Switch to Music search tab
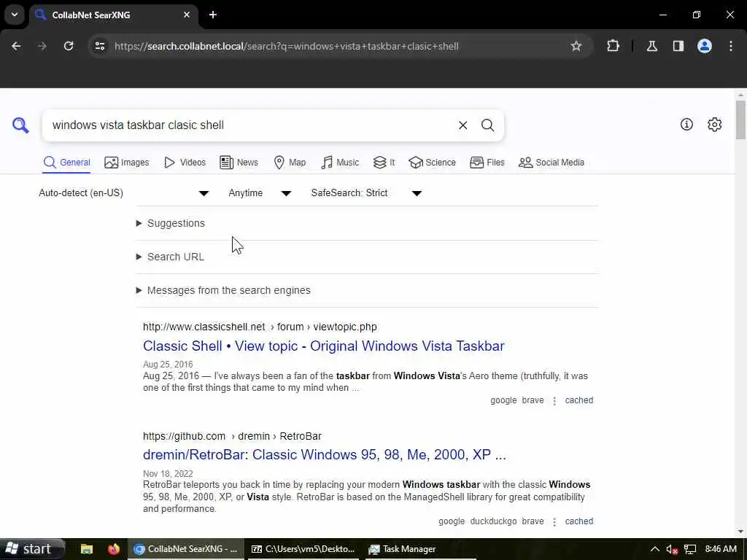Screen dimensions: 747x560 [340, 163]
